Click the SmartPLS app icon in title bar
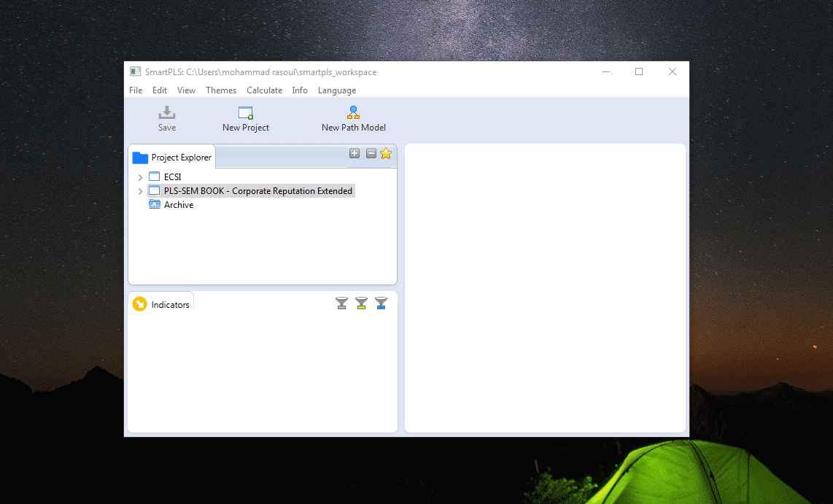833x504 pixels. 135,71
